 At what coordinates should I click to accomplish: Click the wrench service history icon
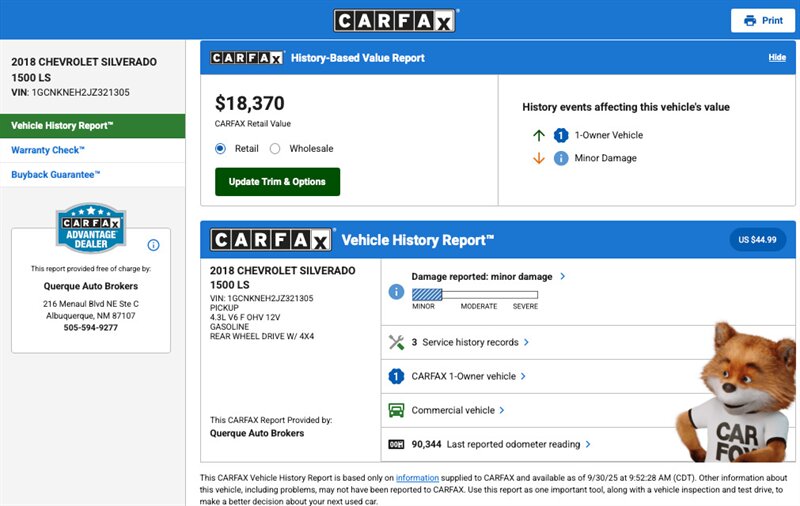point(396,342)
